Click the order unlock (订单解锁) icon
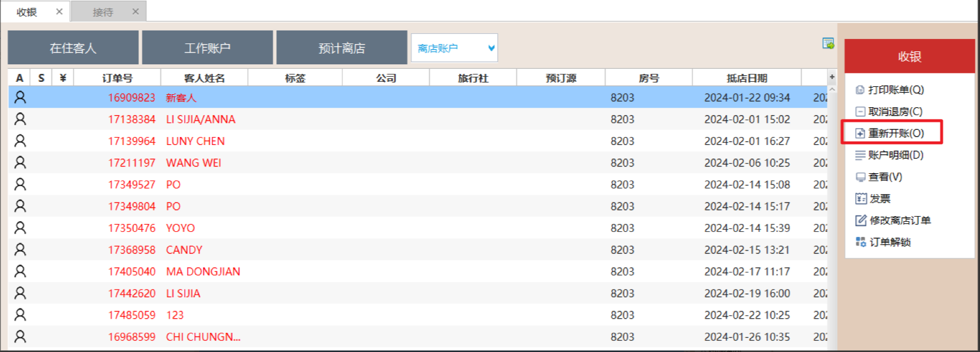This screenshot has height=352, width=980. tap(860, 242)
